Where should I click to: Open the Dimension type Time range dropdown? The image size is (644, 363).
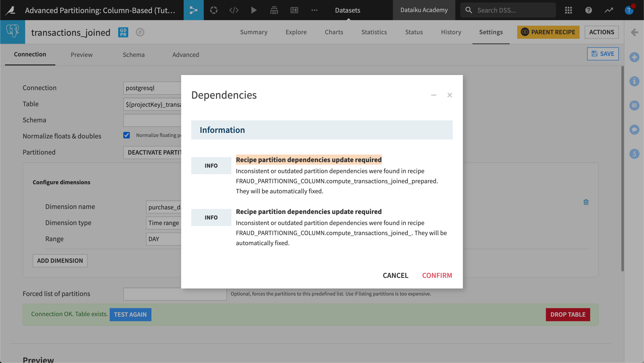coord(164,223)
